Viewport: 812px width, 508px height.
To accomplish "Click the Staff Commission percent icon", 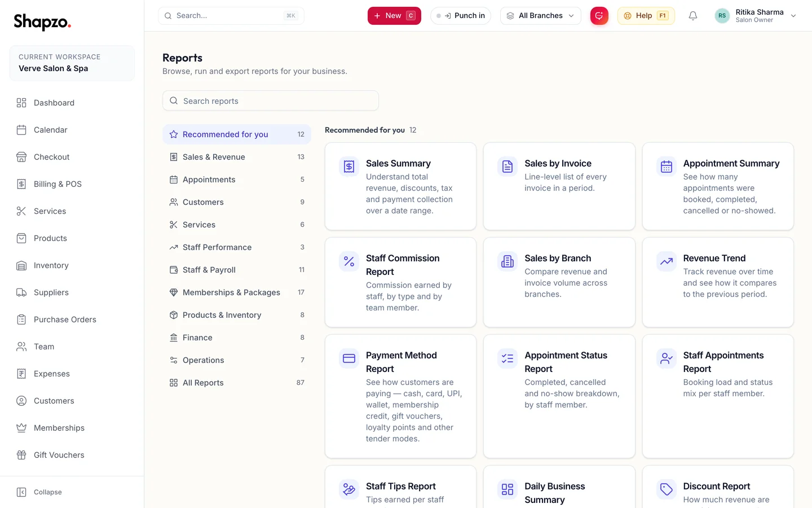I will tap(349, 261).
